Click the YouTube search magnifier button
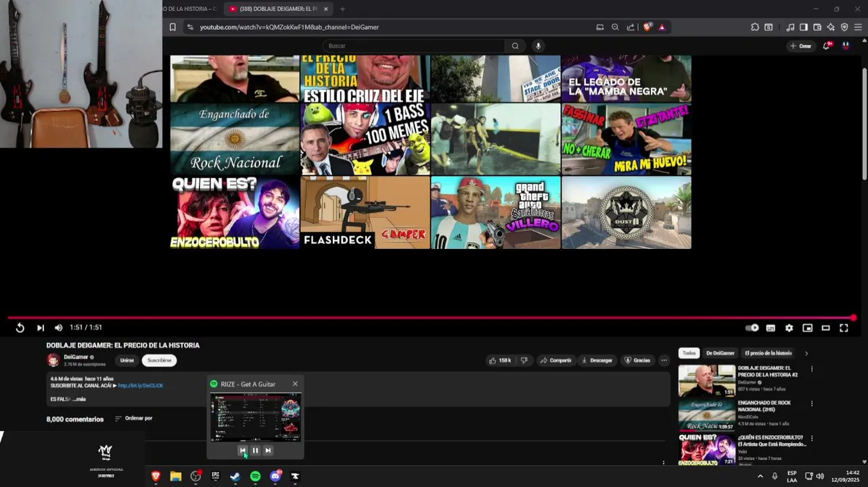868x487 pixels. [515, 46]
